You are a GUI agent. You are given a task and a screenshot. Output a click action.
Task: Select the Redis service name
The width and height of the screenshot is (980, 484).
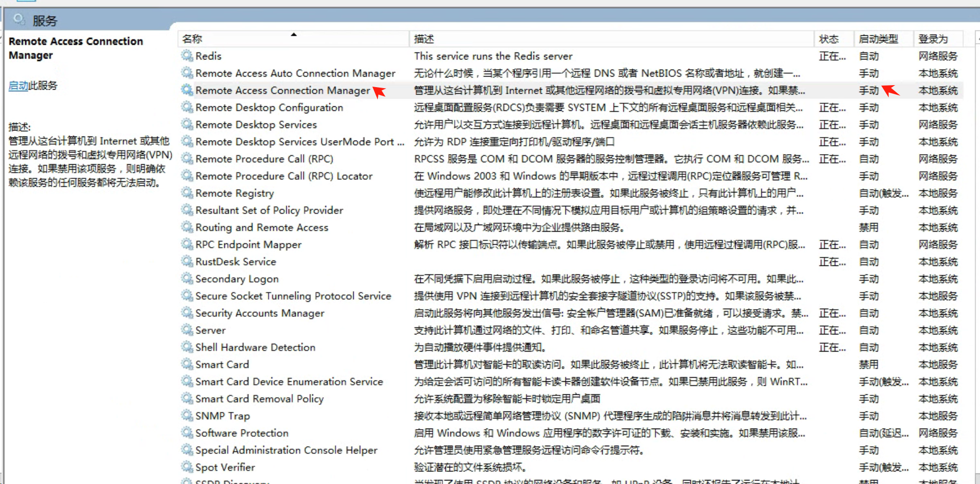point(209,56)
